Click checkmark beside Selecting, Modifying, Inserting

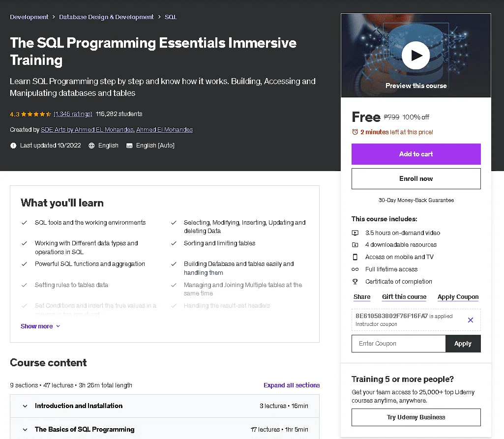[174, 222]
